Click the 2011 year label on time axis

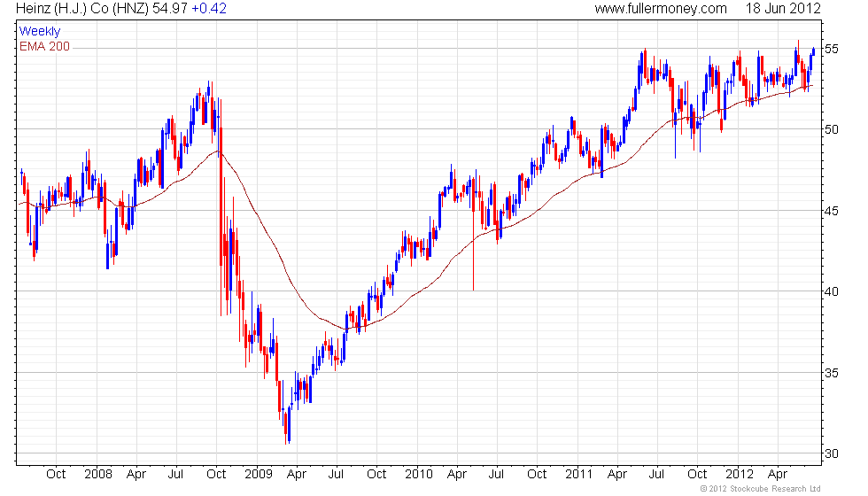(x=579, y=475)
